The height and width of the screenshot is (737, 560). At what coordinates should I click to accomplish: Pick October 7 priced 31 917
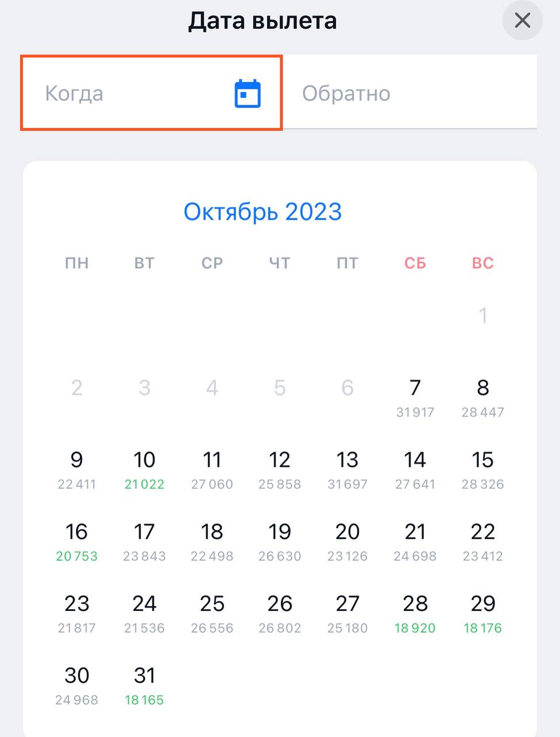(415, 397)
